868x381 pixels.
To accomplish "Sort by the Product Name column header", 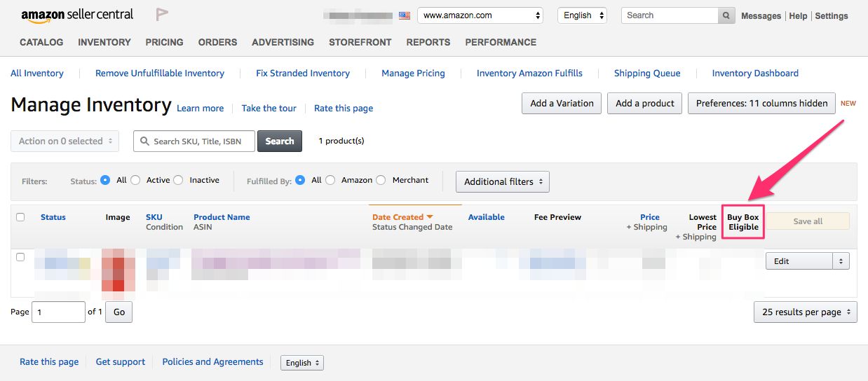I will 222,217.
